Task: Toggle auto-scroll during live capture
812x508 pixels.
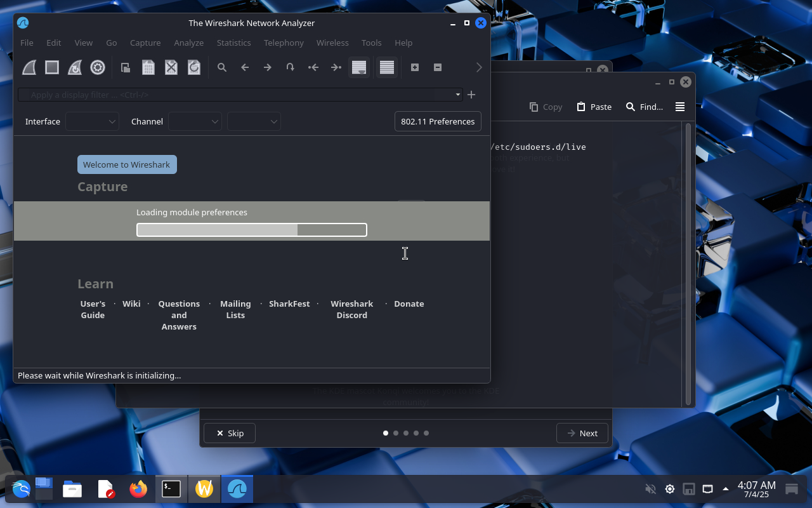Action: (359, 67)
